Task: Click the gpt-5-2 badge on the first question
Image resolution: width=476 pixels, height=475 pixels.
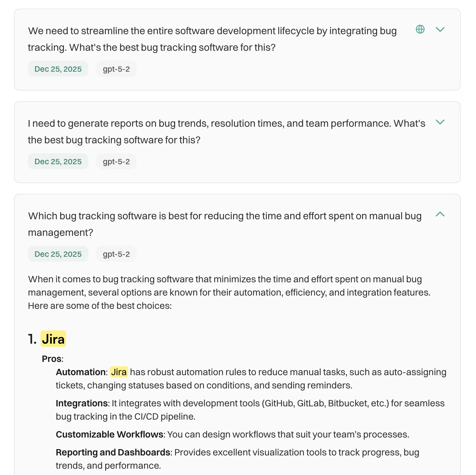Action: click(x=116, y=69)
